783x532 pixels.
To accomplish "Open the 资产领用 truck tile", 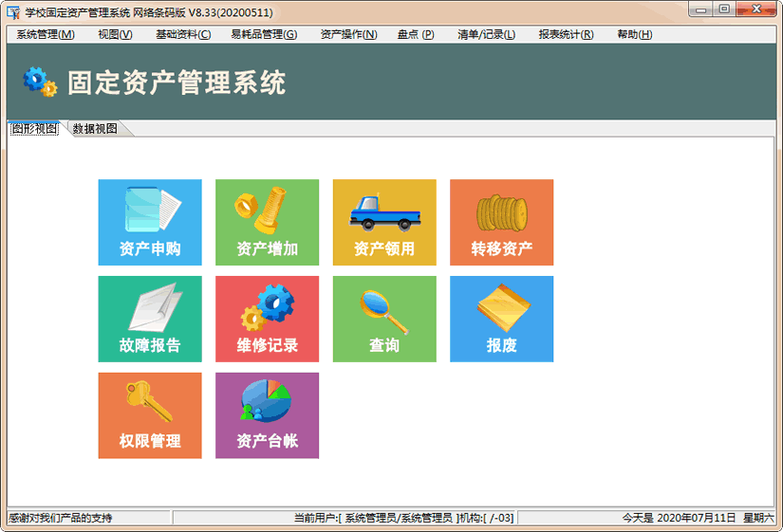I will pyautogui.click(x=384, y=222).
